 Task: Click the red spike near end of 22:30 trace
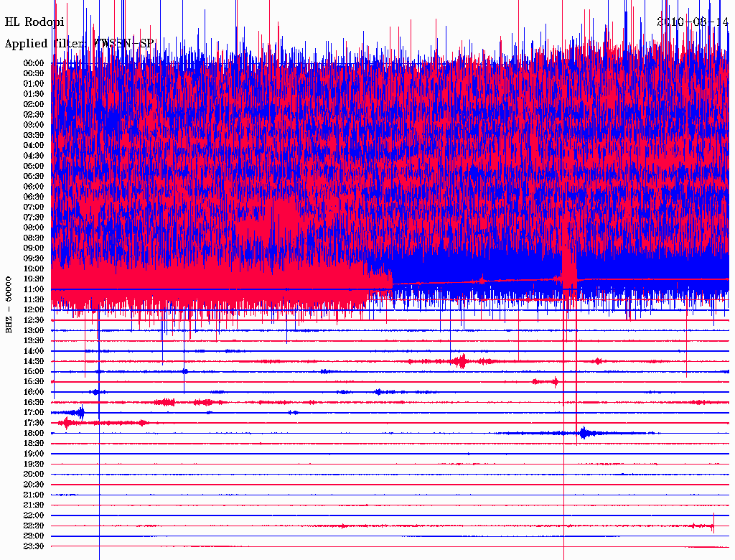pos(713,523)
